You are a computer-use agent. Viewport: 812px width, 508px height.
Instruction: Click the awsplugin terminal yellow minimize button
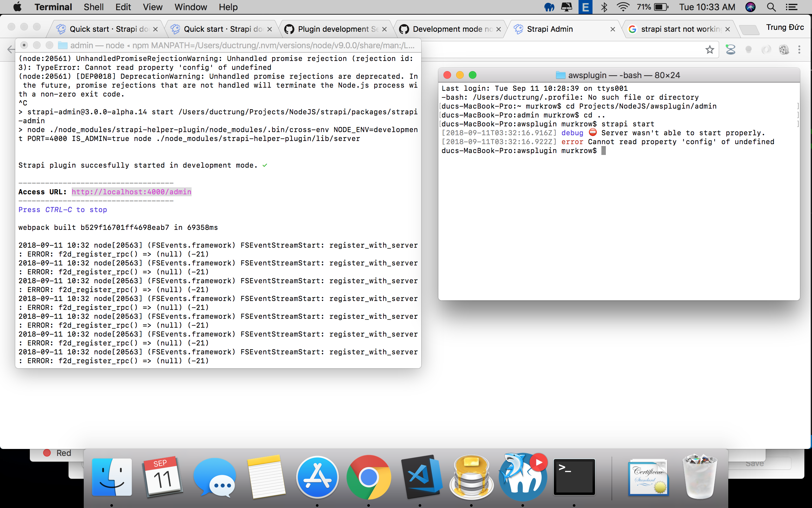pyautogui.click(x=460, y=75)
